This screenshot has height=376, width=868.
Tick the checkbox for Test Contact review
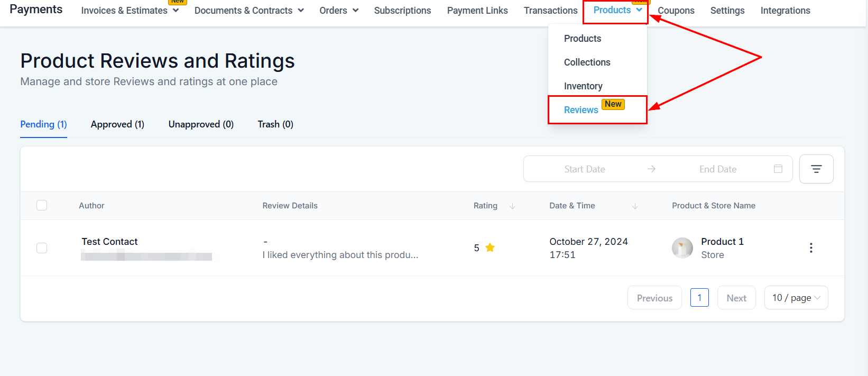coord(42,248)
